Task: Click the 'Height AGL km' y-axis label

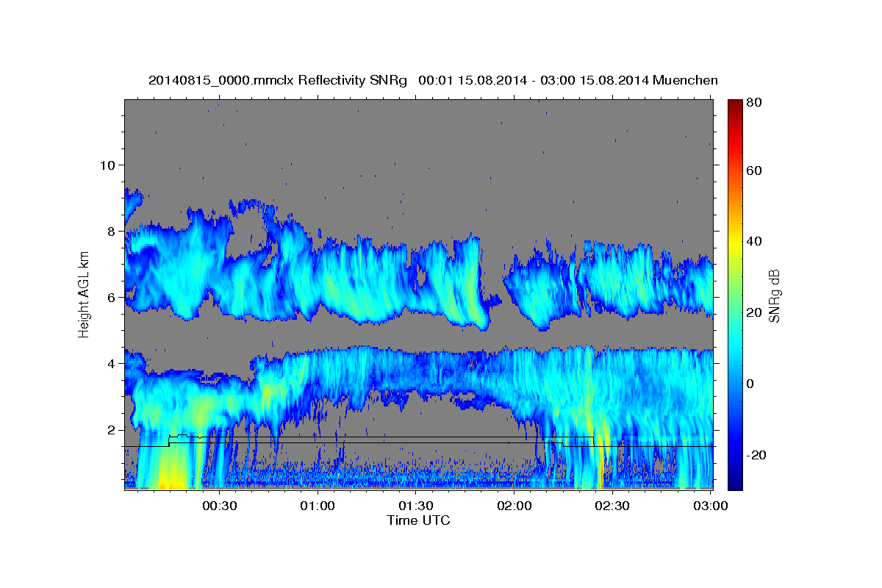Action: (84, 293)
